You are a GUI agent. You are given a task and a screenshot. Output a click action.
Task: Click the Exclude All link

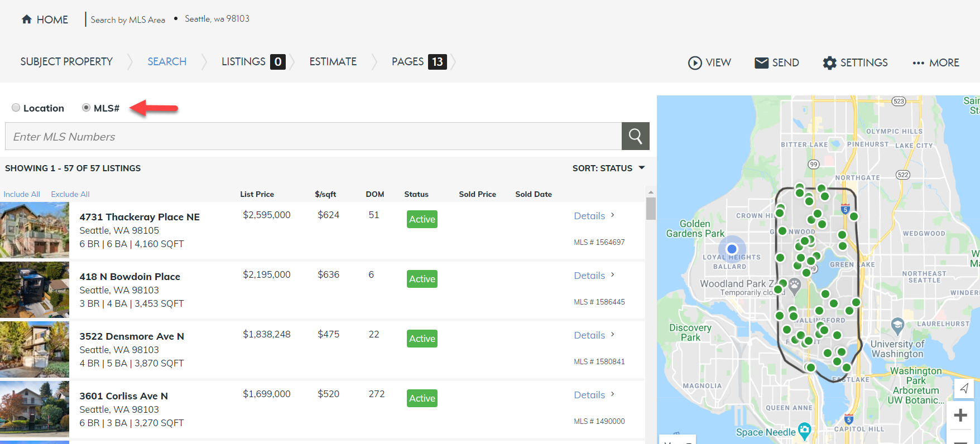pyautogui.click(x=70, y=194)
